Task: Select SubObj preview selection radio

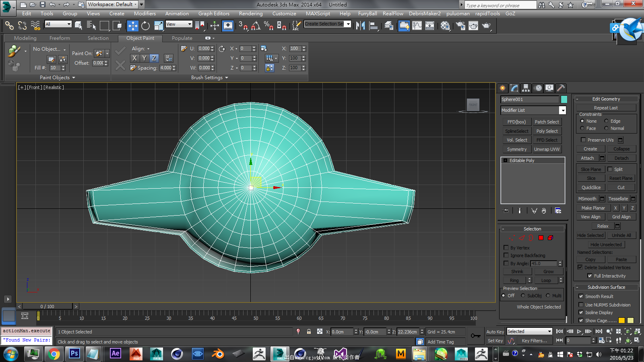Action: (523, 296)
